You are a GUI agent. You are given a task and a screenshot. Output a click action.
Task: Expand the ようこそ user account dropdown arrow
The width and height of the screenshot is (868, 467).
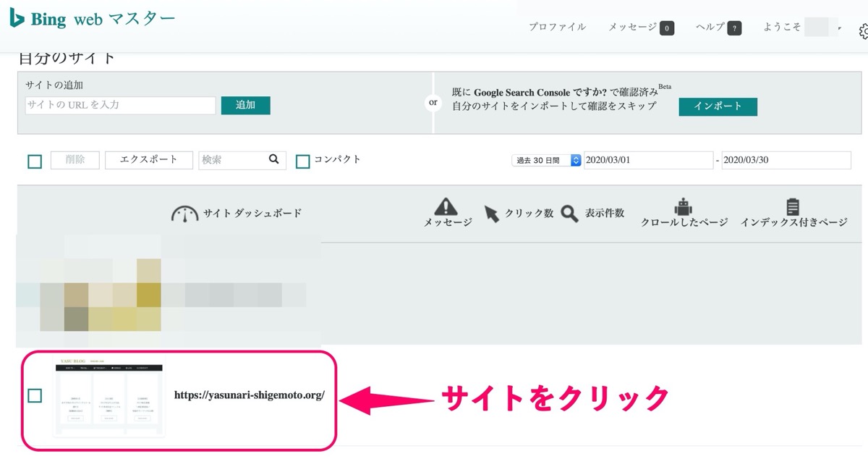click(x=839, y=28)
